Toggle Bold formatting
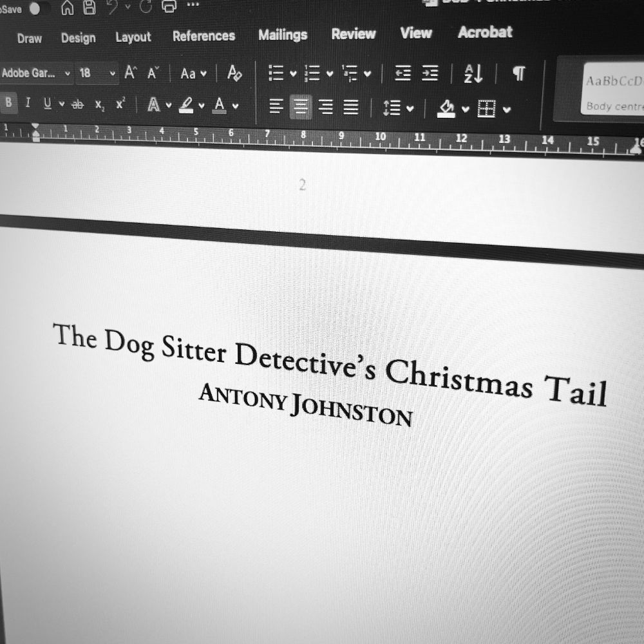The height and width of the screenshot is (644, 644). coord(8,102)
